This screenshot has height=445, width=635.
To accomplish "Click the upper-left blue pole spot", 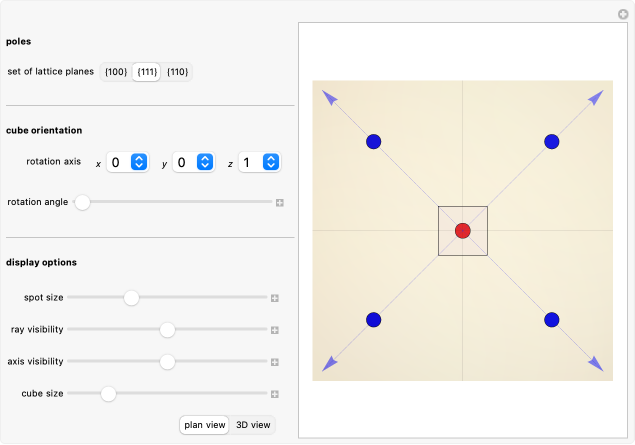I will click(x=373, y=142).
